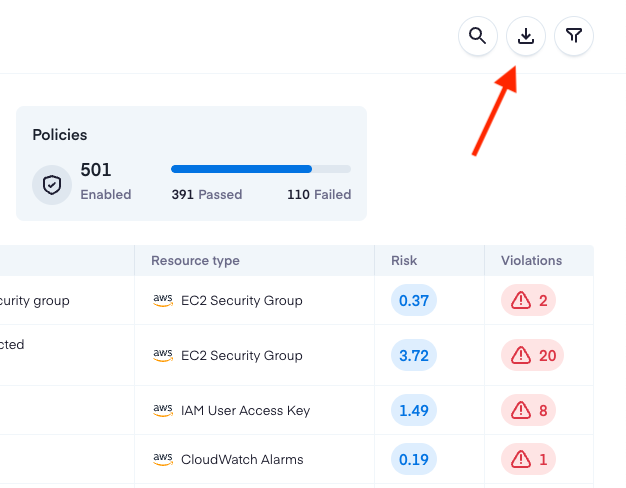Select the 3.72 risk score badge
Viewport: 626px width, 488px height.
pos(414,355)
